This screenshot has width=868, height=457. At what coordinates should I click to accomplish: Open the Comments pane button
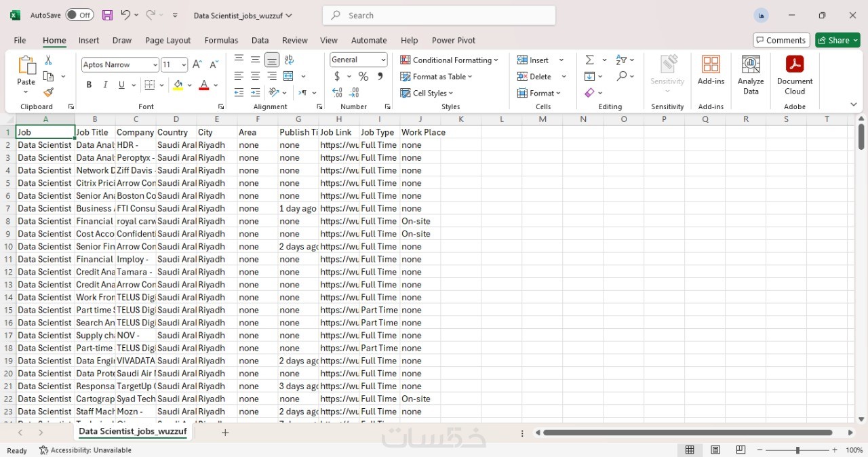[781, 40]
